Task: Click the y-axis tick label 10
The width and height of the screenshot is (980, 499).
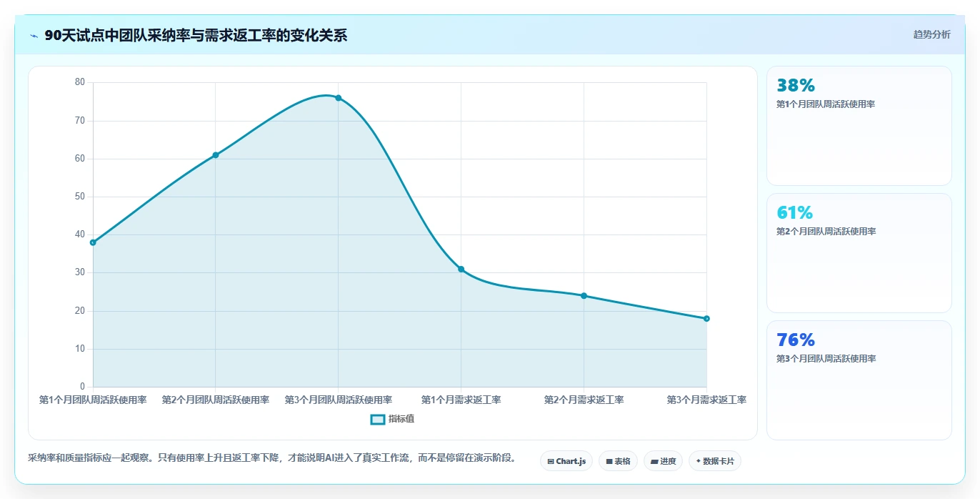Action: pyautogui.click(x=79, y=349)
